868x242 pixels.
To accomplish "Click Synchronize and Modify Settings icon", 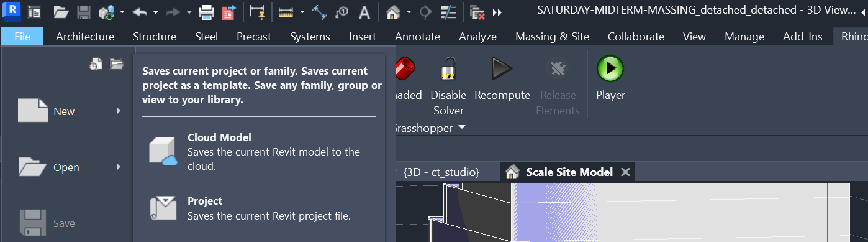I will pos(107,12).
